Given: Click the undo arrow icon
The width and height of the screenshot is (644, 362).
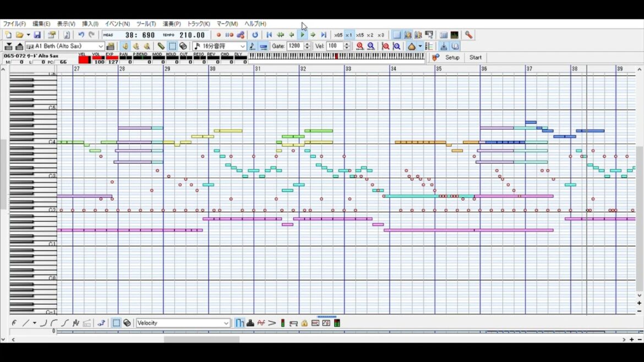Looking at the screenshot, I should [81, 35].
